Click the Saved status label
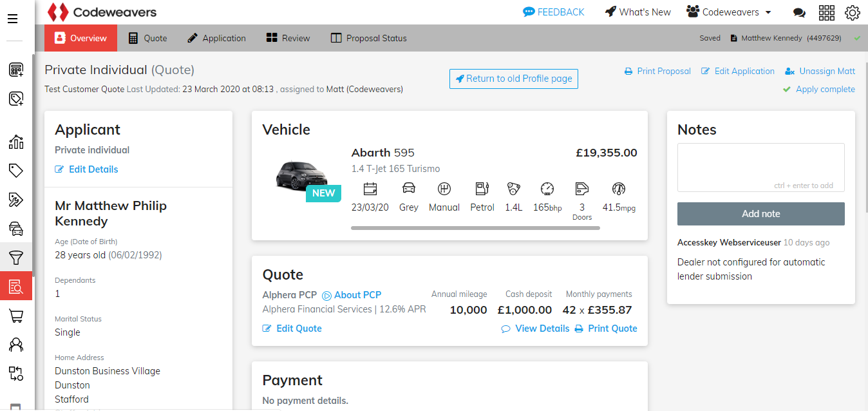The width and height of the screenshot is (868, 411). (x=710, y=38)
